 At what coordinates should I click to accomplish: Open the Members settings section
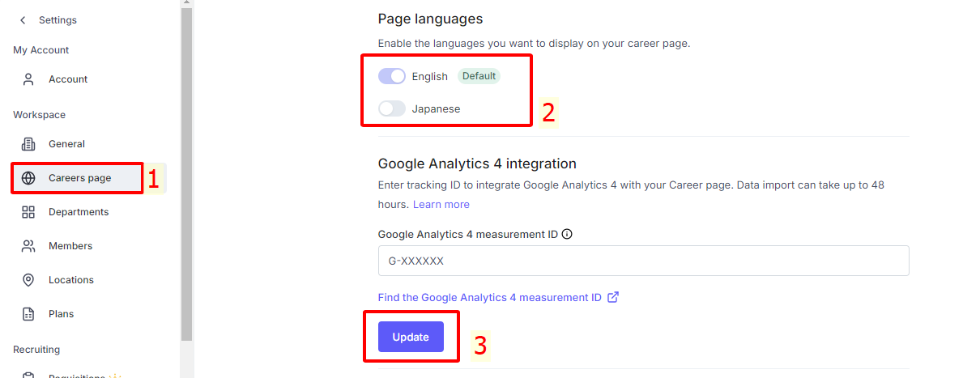tap(70, 246)
